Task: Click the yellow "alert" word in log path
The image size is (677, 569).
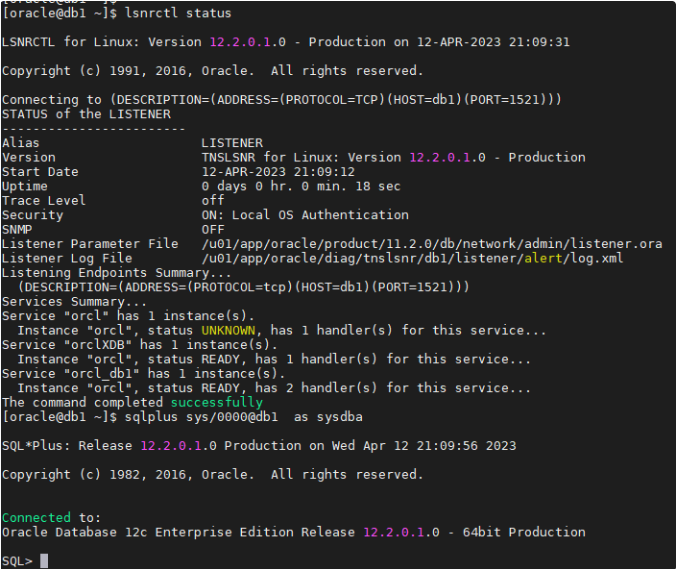Action: 543,258
